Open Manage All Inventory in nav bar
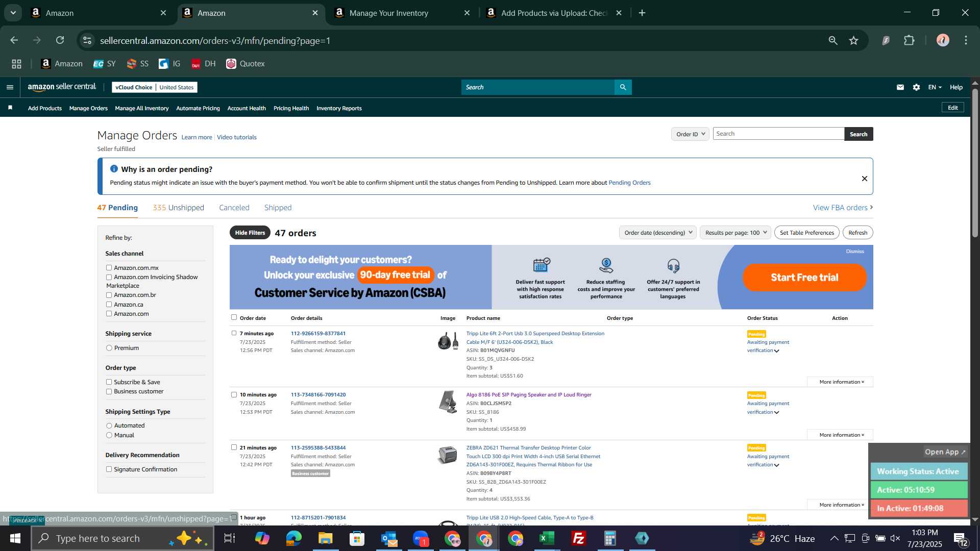The height and width of the screenshot is (551, 980). (x=142, y=108)
